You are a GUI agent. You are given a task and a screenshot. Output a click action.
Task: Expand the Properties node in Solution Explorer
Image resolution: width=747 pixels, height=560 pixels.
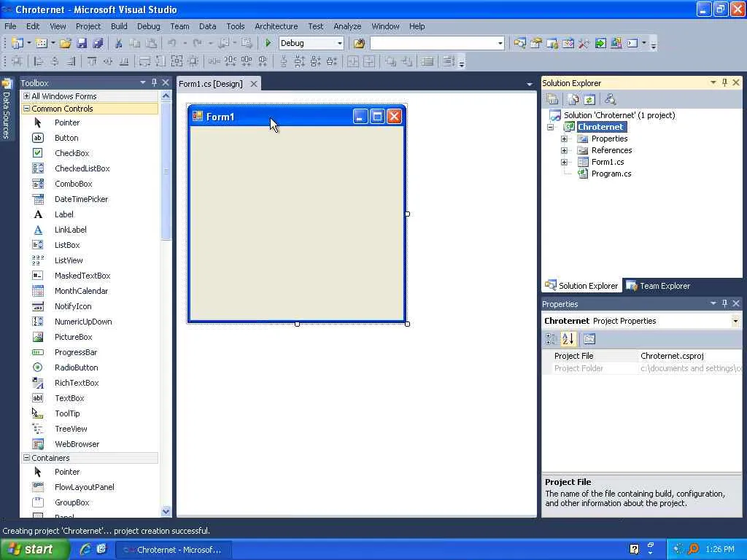coord(564,139)
